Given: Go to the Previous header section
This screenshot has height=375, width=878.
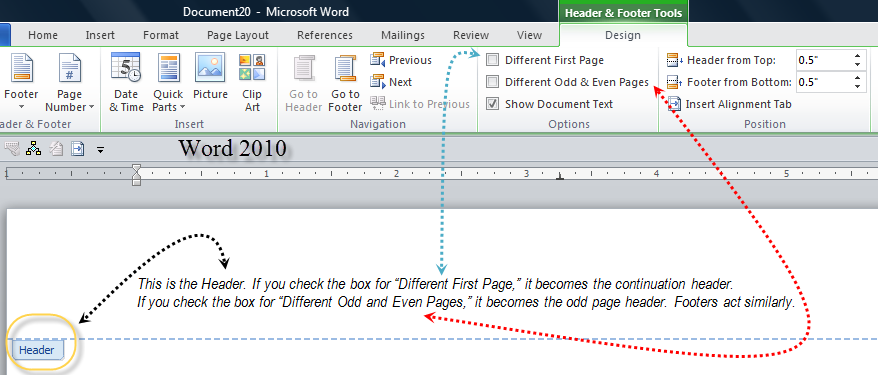Looking at the screenshot, I should (x=401, y=60).
